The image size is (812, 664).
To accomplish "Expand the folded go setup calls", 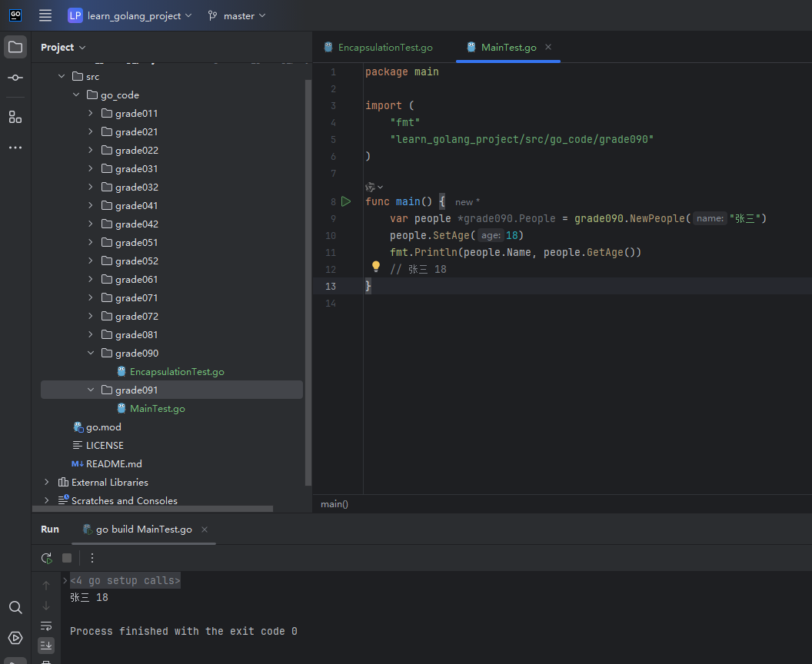I will click(x=65, y=580).
